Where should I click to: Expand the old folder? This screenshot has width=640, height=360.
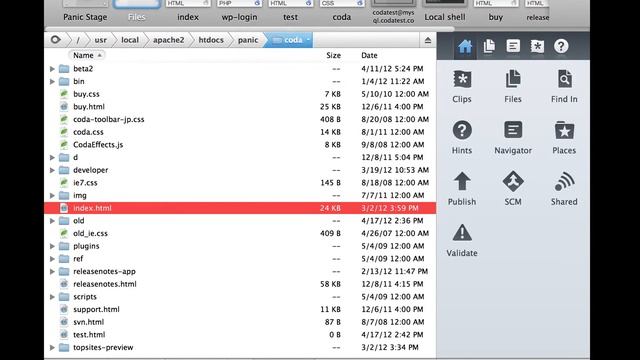[x=52, y=220]
